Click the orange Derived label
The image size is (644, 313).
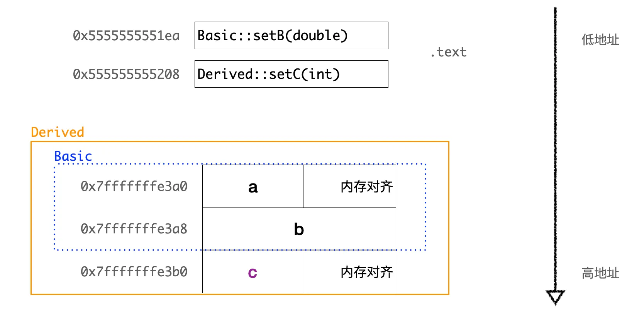[x=58, y=132]
